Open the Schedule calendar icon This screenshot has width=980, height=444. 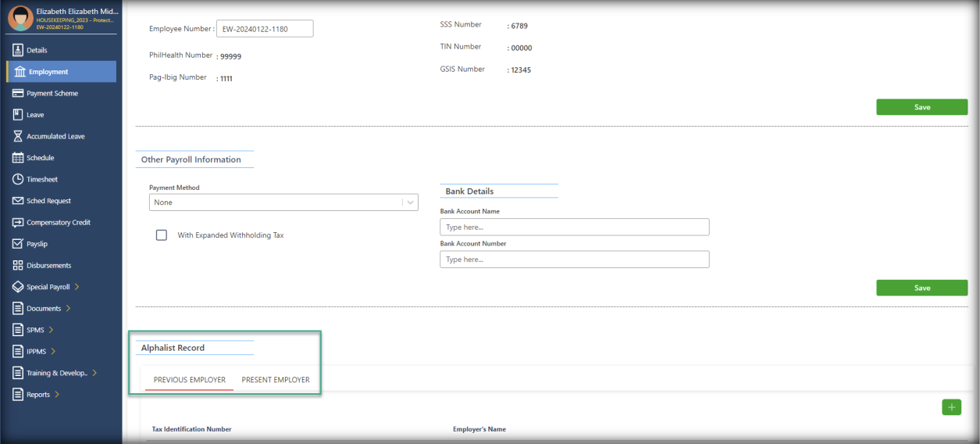[x=18, y=158]
